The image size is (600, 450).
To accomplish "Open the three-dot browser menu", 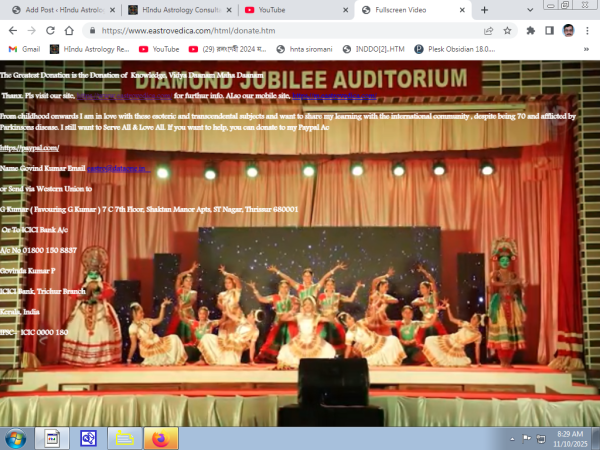I will pos(588,30).
